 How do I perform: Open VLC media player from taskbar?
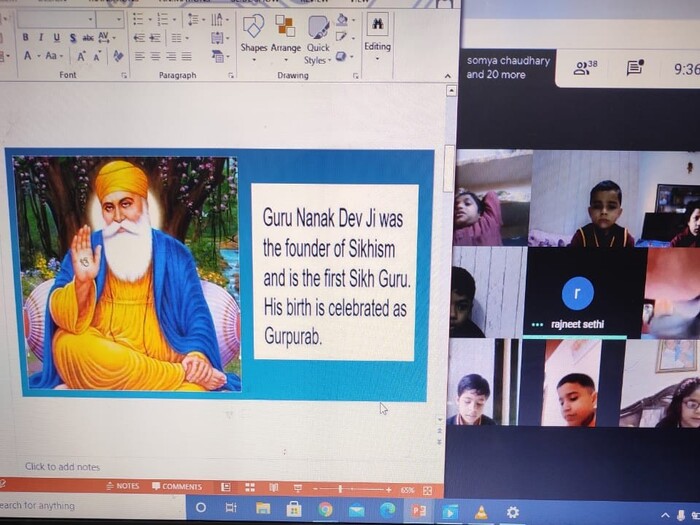[481, 512]
